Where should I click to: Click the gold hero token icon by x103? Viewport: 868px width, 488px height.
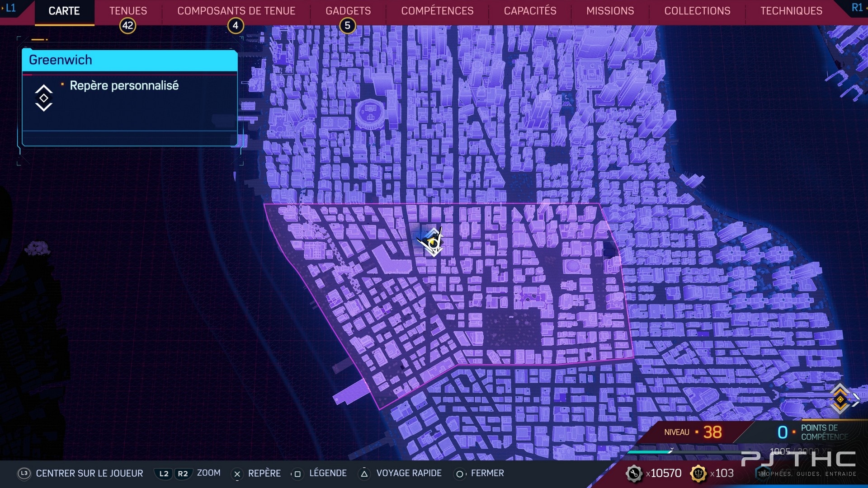point(698,474)
